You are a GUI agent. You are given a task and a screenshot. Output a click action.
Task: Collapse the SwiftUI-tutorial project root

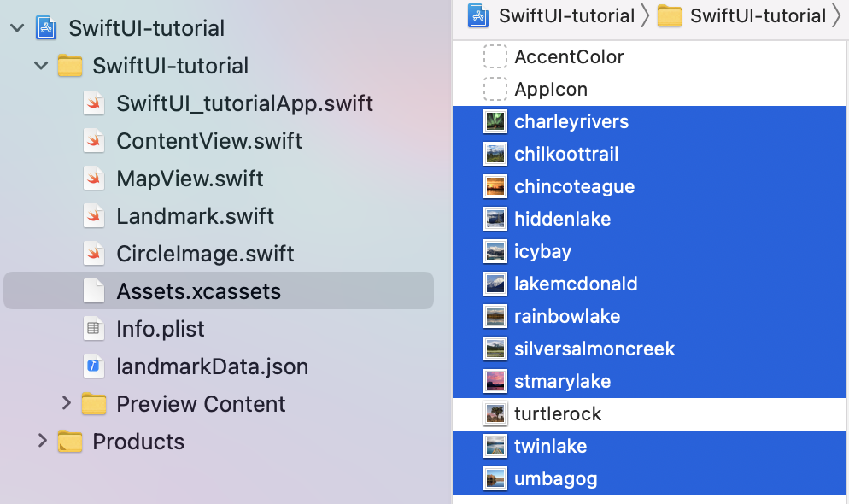(x=17, y=27)
